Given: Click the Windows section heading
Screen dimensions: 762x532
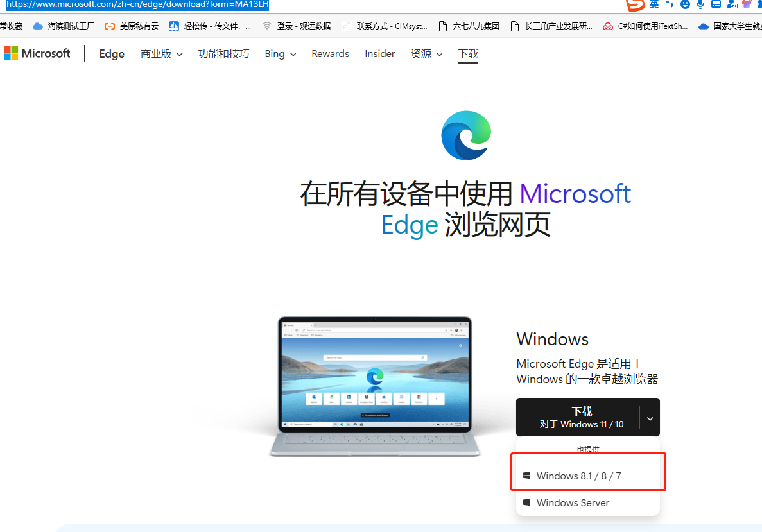Looking at the screenshot, I should click(552, 339).
